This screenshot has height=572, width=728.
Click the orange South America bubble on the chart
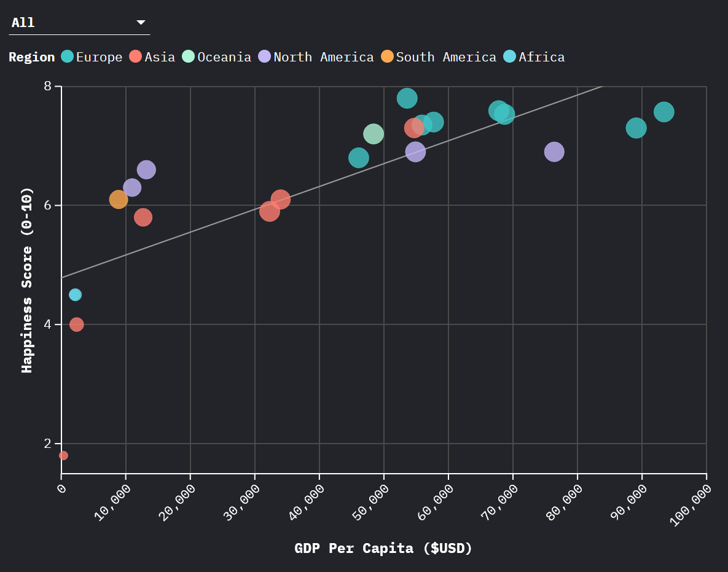(119, 199)
